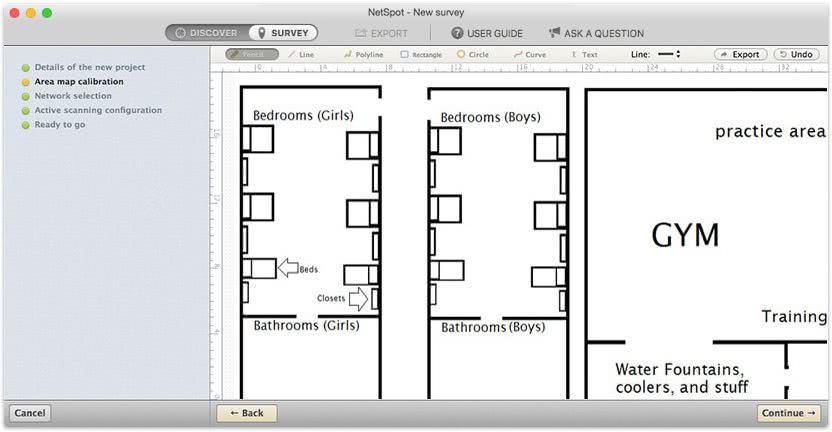This screenshot has width=832, height=432.
Task: Select the Line drawing tool
Action: tap(301, 54)
